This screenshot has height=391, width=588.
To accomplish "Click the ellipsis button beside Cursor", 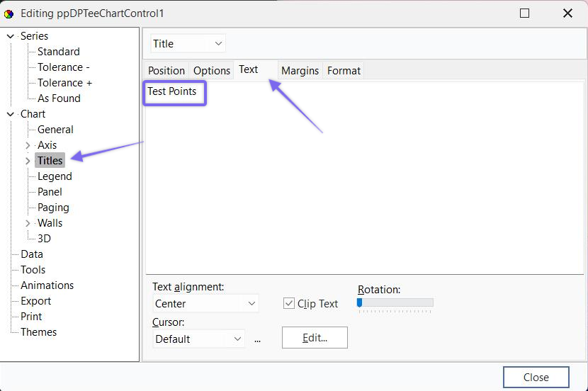I will click(257, 339).
